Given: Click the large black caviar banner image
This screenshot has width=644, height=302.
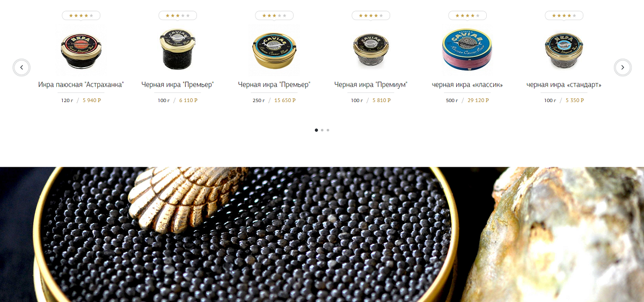Looking at the screenshot, I should click(x=322, y=234).
